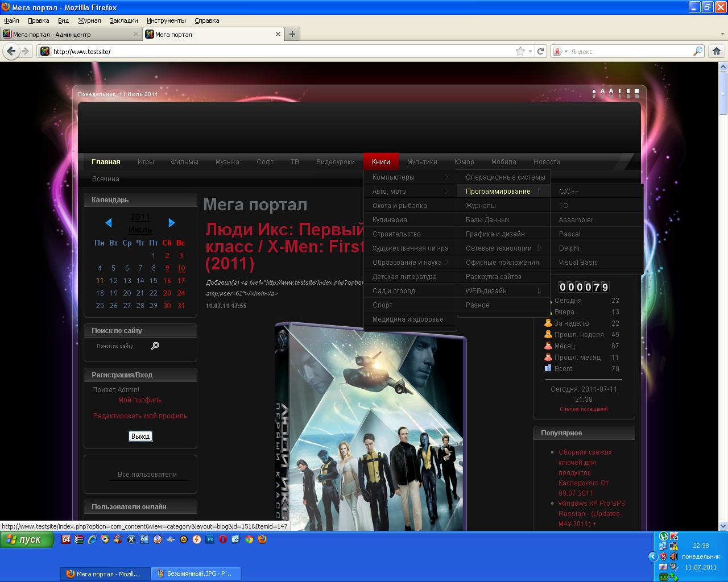The height and width of the screenshot is (582, 728).
Task: Launch Opera from the quick launch bar
Action: (x=223, y=539)
